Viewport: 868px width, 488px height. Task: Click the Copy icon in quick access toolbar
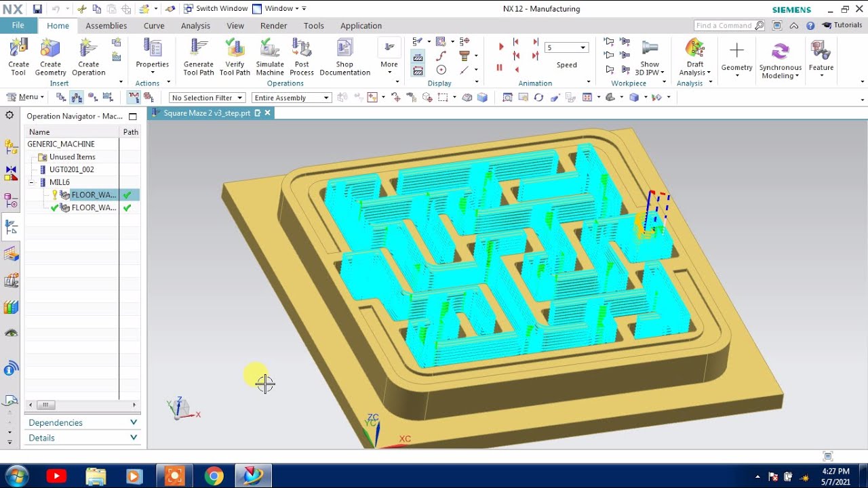[x=96, y=9]
